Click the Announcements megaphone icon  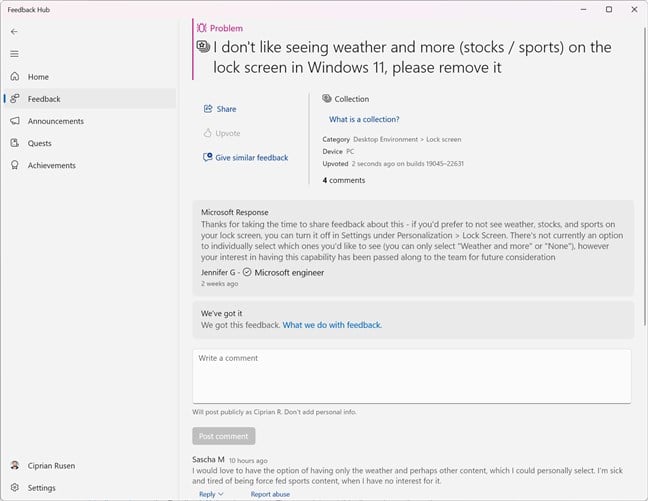15,121
